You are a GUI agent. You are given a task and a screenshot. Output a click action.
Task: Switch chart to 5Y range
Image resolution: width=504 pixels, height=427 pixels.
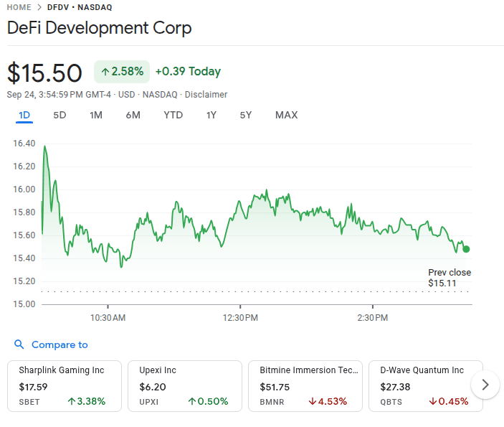click(246, 116)
